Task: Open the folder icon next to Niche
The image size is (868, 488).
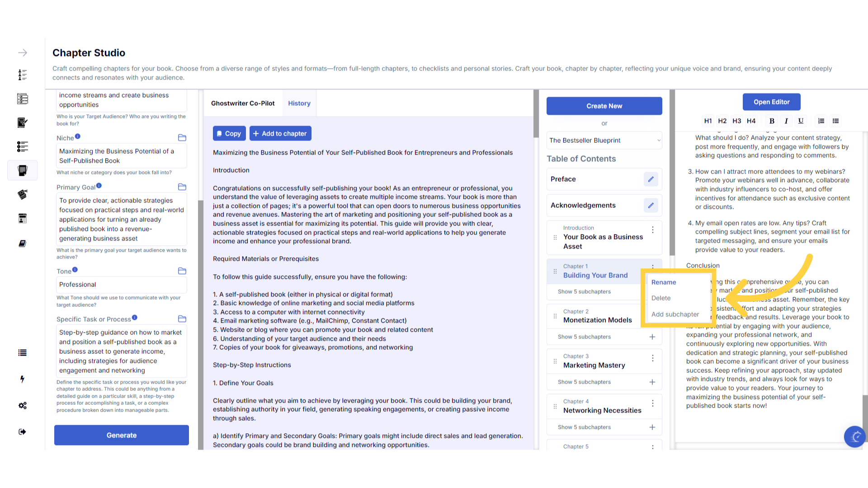Action: pyautogui.click(x=182, y=137)
